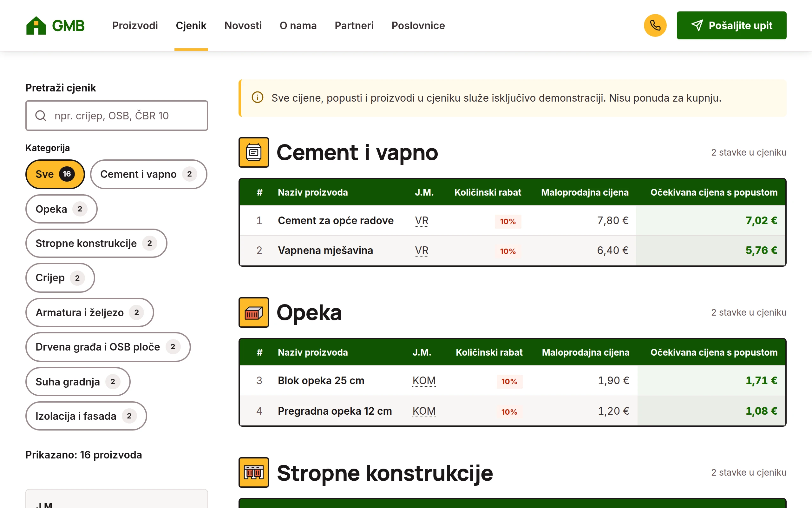Click product name Cement za opće radove
Viewport: 812px width, 508px height.
(336, 221)
